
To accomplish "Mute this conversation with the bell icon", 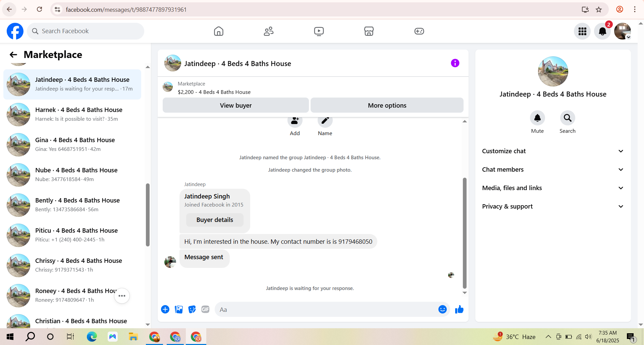I will (537, 118).
